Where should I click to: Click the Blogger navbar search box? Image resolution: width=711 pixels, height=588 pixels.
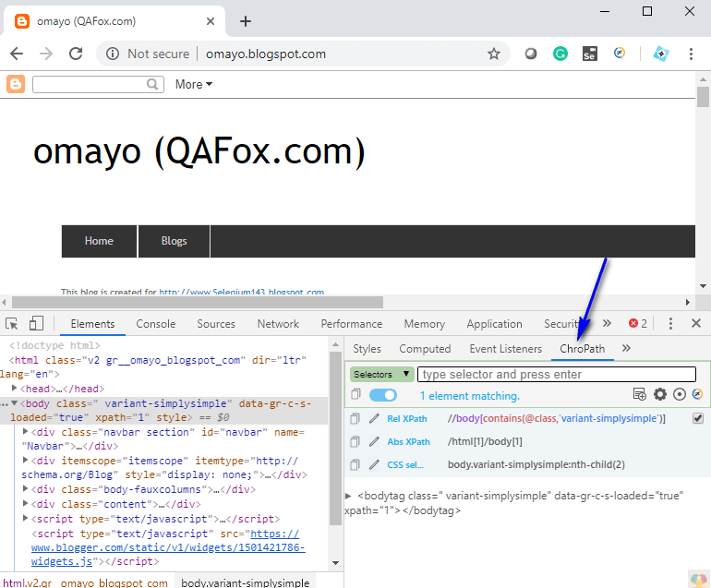coord(98,84)
